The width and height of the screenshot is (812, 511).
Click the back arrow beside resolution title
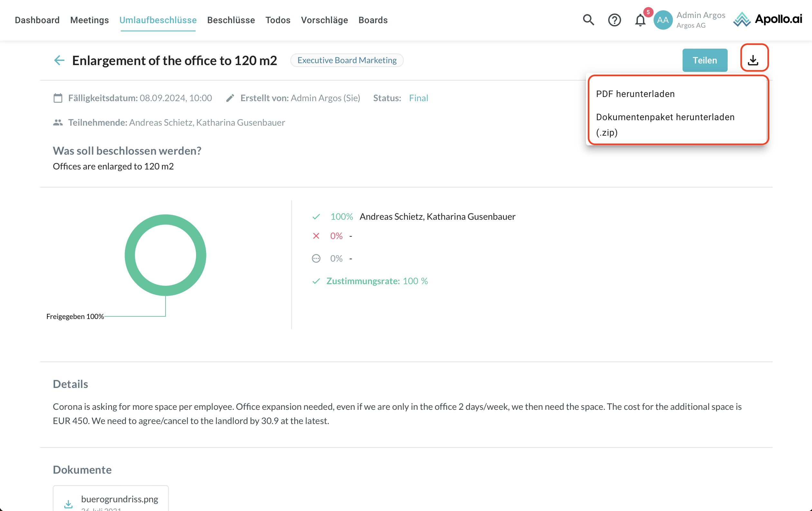coord(59,61)
